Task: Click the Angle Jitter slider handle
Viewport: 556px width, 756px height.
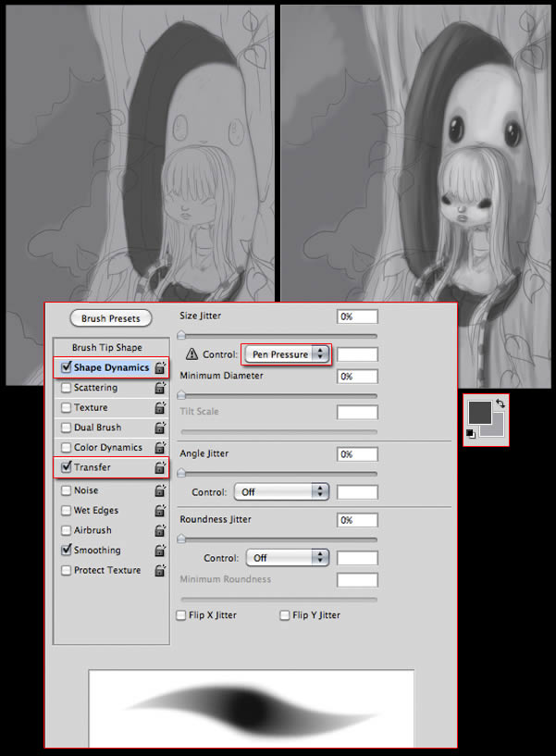Action: click(x=181, y=473)
